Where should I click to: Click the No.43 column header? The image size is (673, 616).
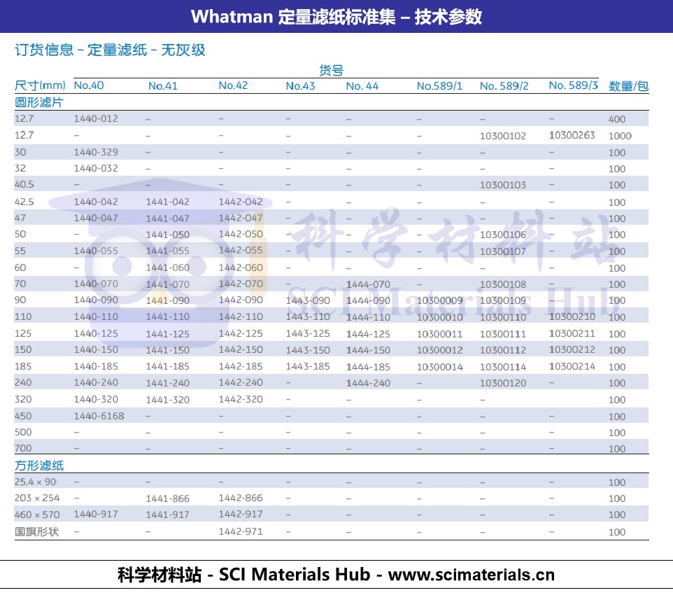click(300, 86)
